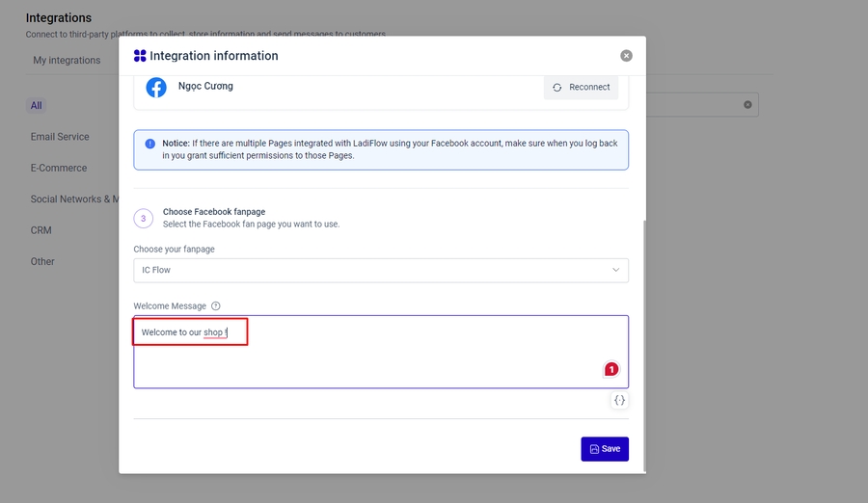The height and width of the screenshot is (503, 868).
Task: Click the Facebook logo icon
Action: pos(156,88)
